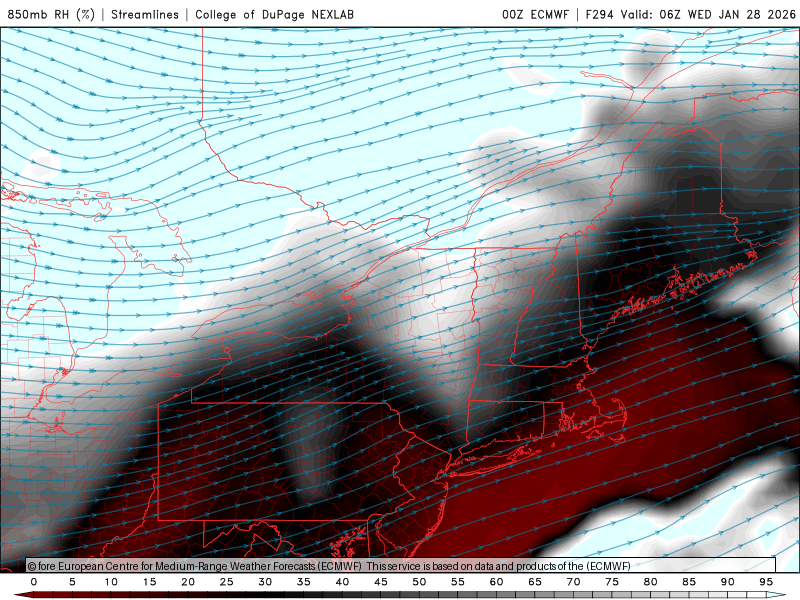Viewport: 800px width, 600px height.
Task: Click the '60' label on the color scale
Action: 496,582
